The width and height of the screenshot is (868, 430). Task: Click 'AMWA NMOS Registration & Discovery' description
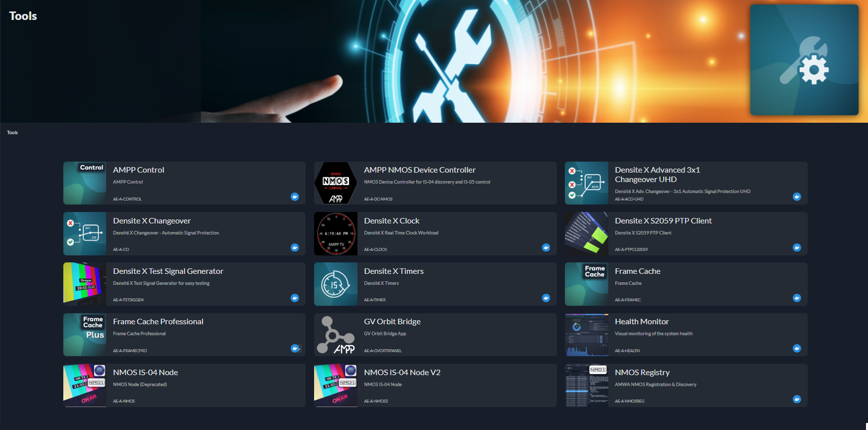(656, 385)
